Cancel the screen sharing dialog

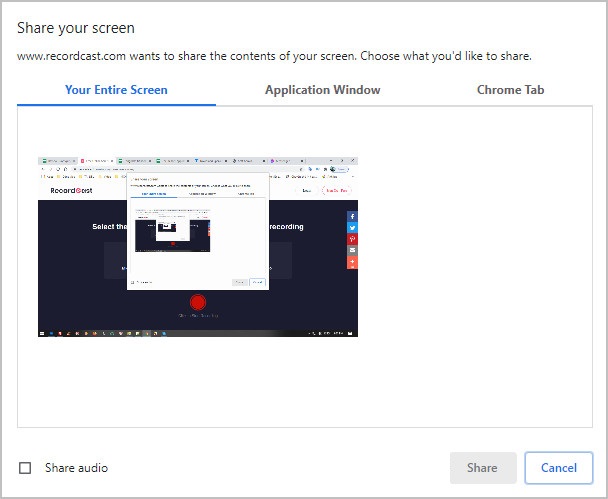pyautogui.click(x=558, y=468)
